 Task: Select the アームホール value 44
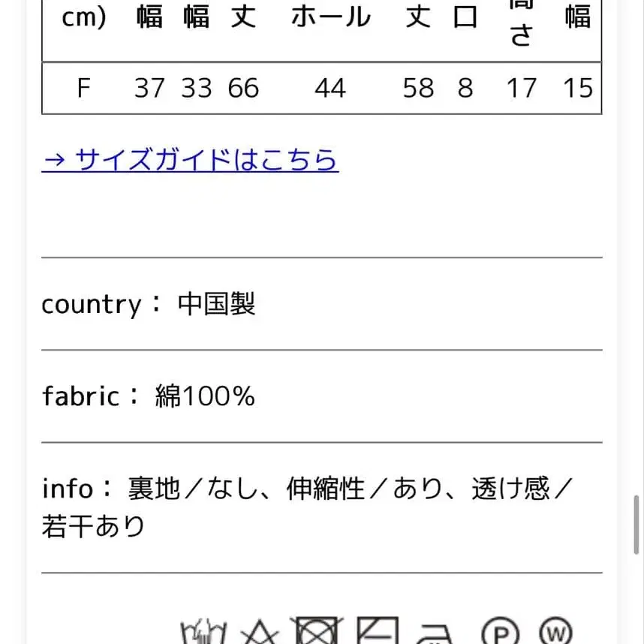tap(331, 88)
